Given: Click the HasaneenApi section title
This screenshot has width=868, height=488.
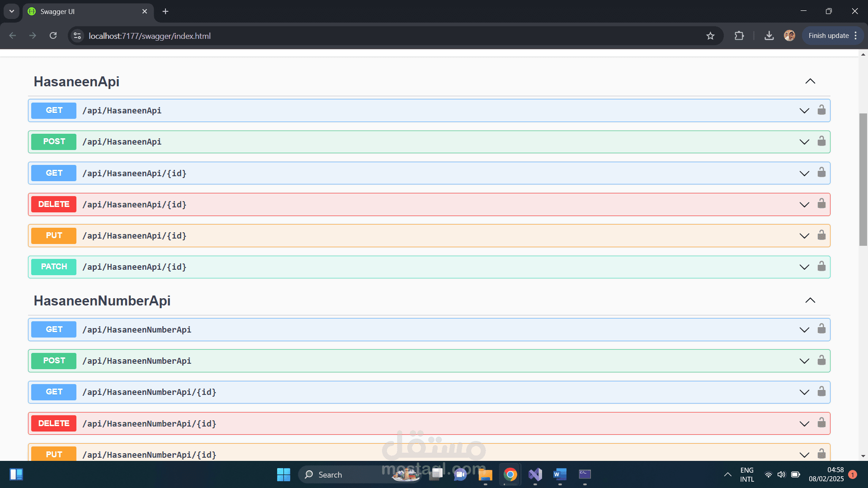Looking at the screenshot, I should [x=76, y=81].
